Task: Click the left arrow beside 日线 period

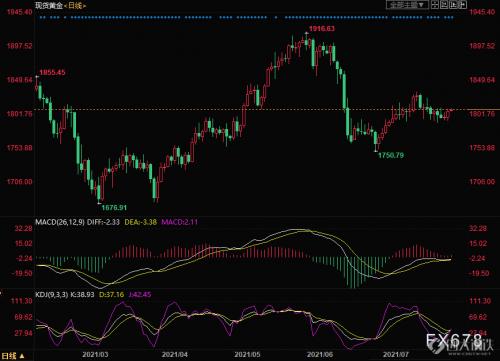Action: click(65, 6)
